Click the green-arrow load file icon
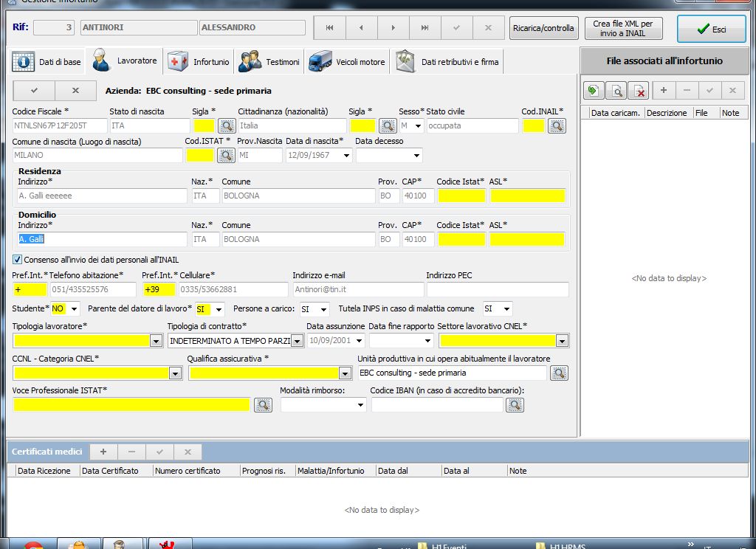Viewport: 756px width, 549px height. click(x=593, y=90)
